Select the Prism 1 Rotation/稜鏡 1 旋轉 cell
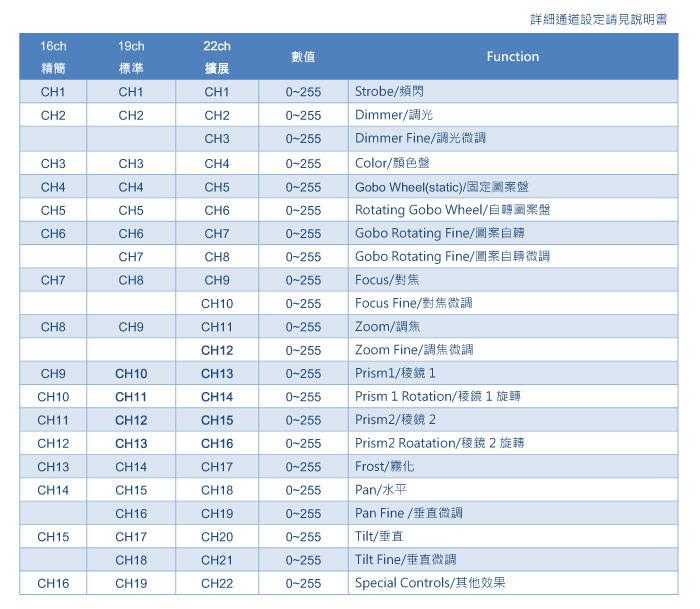 click(x=437, y=397)
